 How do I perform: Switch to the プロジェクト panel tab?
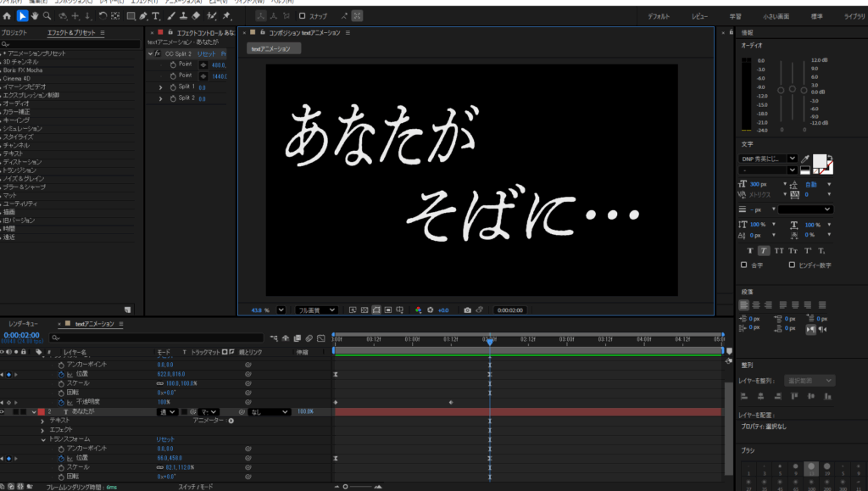click(14, 32)
